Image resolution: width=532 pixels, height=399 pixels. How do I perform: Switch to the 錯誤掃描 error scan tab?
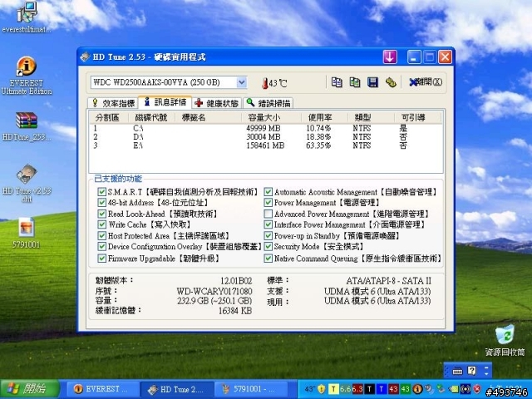[268, 103]
